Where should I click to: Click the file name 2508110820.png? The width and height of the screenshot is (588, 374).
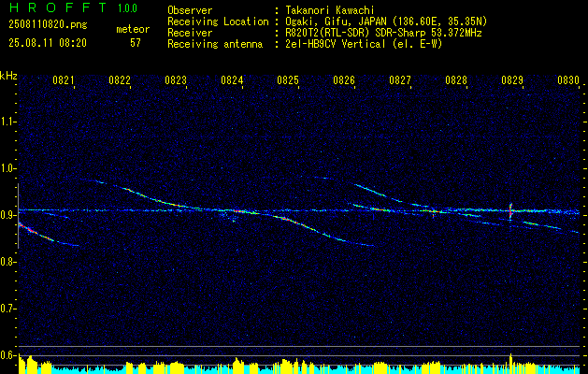(x=48, y=25)
